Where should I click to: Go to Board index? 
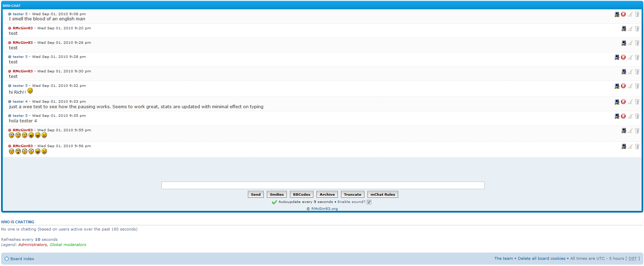tap(22, 259)
